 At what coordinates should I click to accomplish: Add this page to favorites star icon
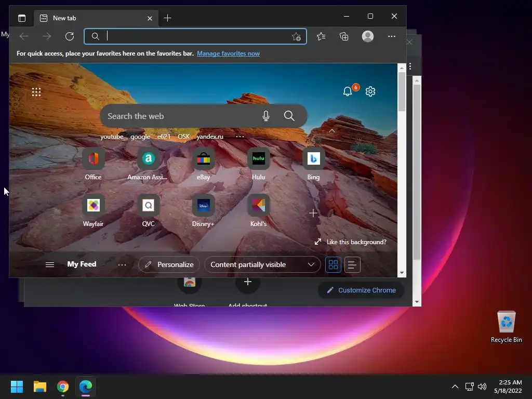click(296, 37)
